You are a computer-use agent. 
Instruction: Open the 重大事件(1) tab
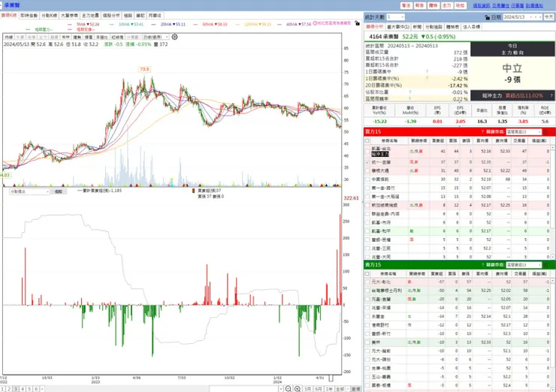398,27
